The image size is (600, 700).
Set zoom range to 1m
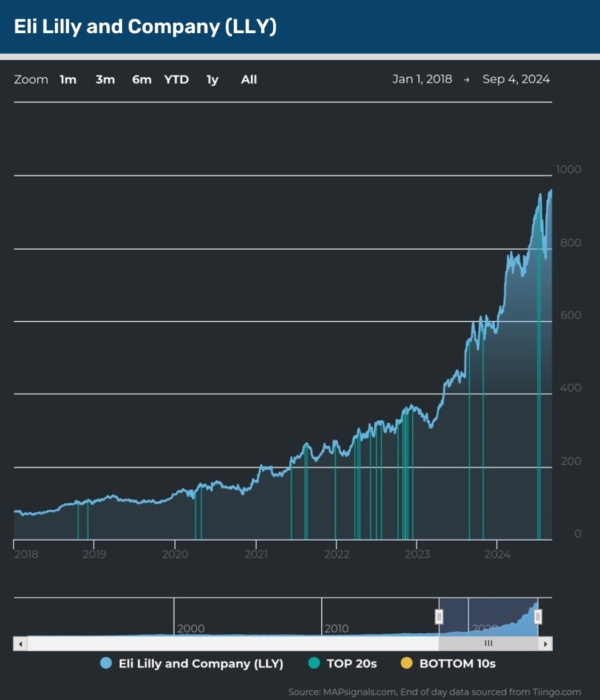click(x=68, y=79)
